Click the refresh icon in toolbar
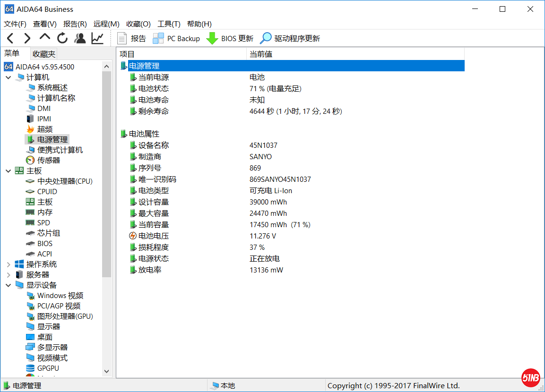Viewport: 545px width, 392px height. click(62, 38)
